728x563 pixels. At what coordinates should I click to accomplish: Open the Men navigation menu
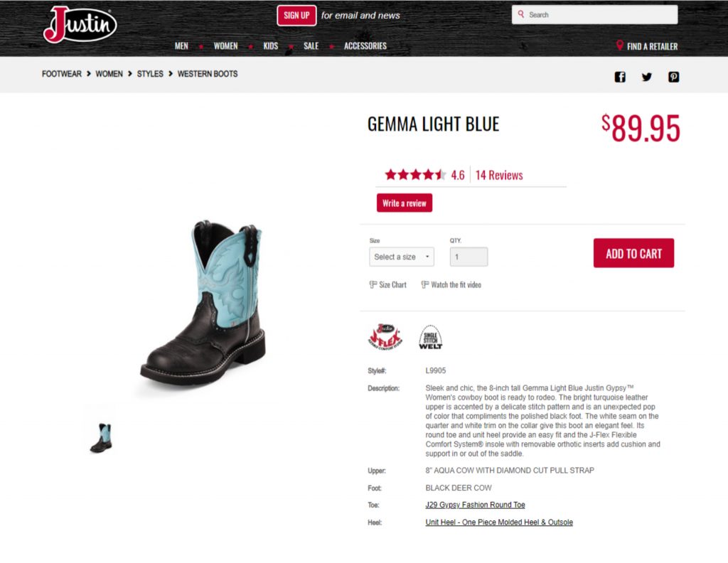click(x=181, y=46)
